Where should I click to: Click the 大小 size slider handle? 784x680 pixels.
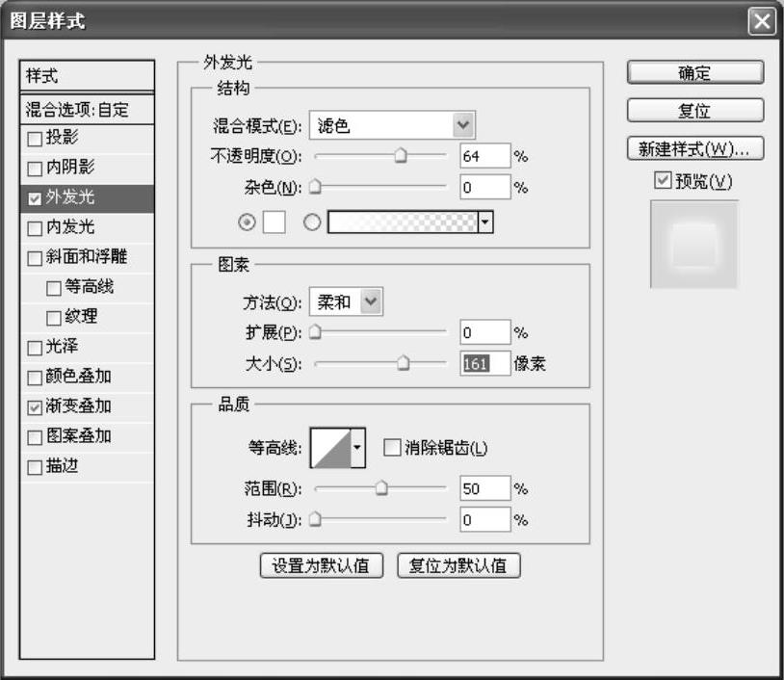pyautogui.click(x=403, y=362)
